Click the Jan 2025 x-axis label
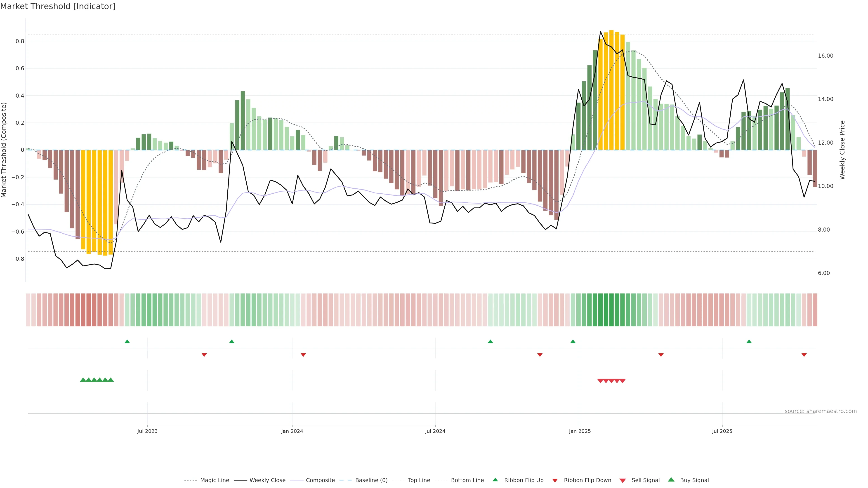This screenshot has height=488, width=868. tap(580, 431)
